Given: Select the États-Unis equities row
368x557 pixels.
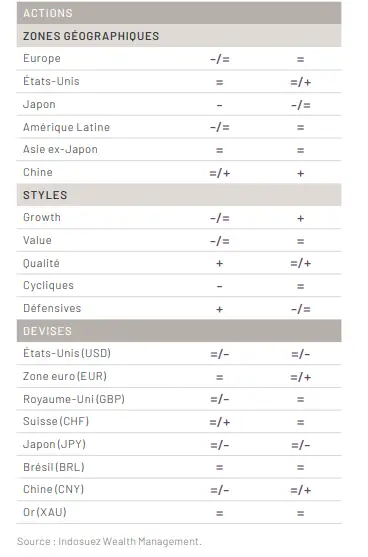Looking at the screenshot, I should [179, 81].
